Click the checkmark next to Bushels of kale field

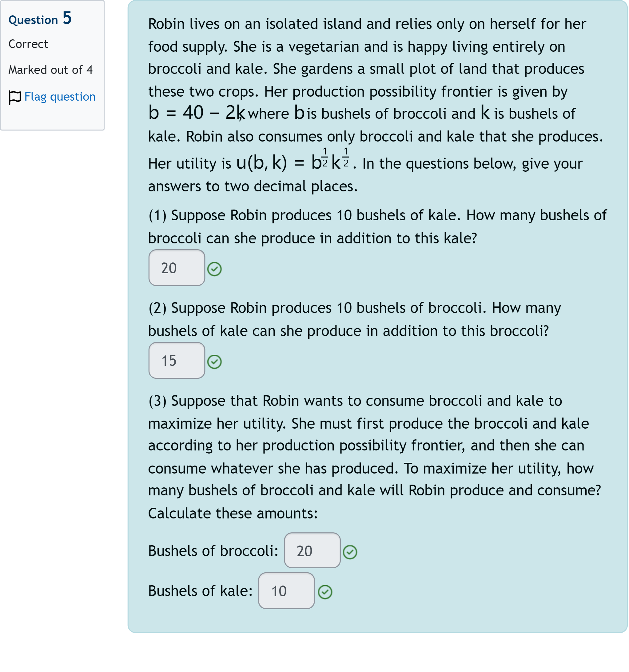coord(325,592)
